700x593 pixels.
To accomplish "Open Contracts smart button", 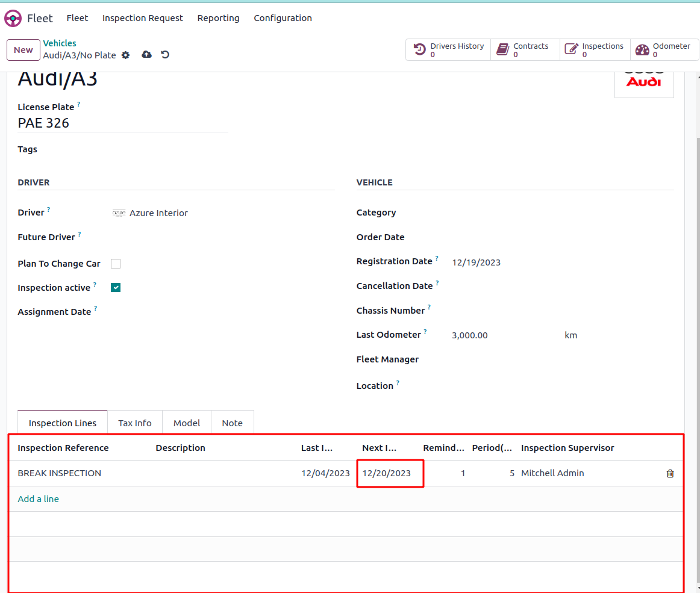I will (x=525, y=49).
